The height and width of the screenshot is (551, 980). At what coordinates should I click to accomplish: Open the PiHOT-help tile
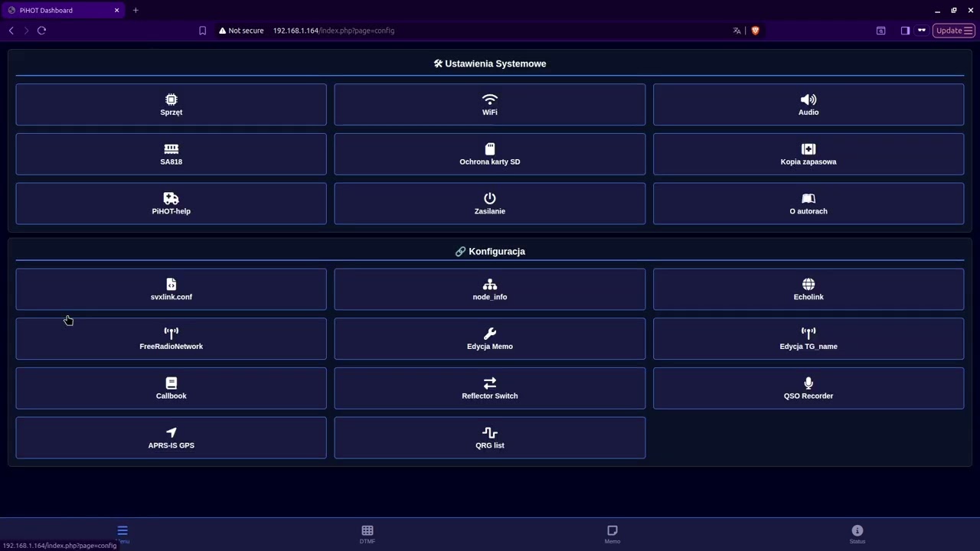coord(171,204)
